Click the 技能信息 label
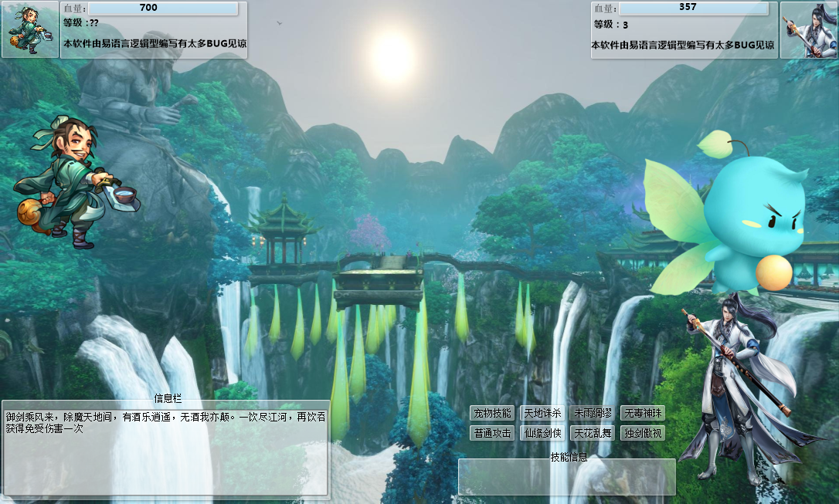The width and height of the screenshot is (839, 504). coord(569,457)
